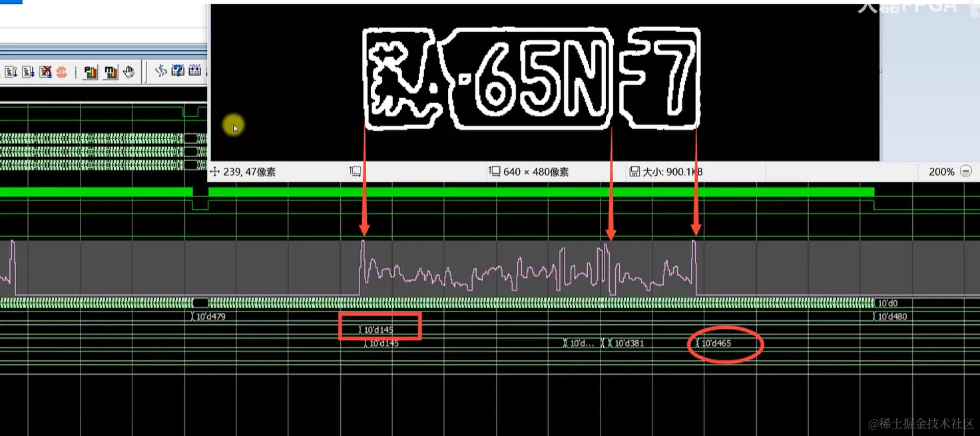Click the compile-all toolbar icon with diamond arrow
This screenshot has width=980, height=436.
click(x=11, y=72)
